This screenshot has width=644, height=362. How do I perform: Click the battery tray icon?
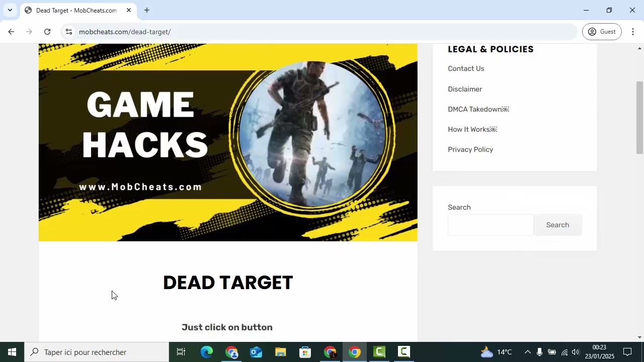pos(552,352)
